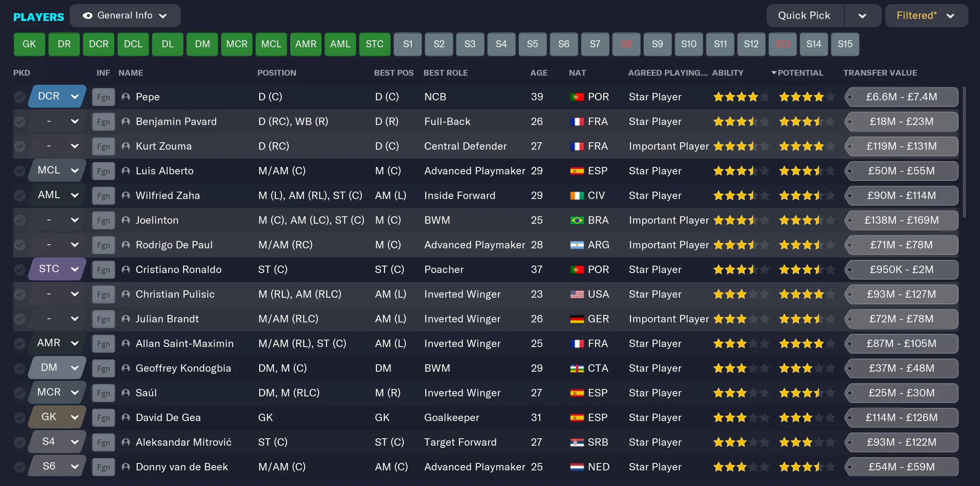This screenshot has height=486, width=980.
Task: Toggle the picked checkmark on Aleksandar Mitrović's row
Action: [x=19, y=442]
